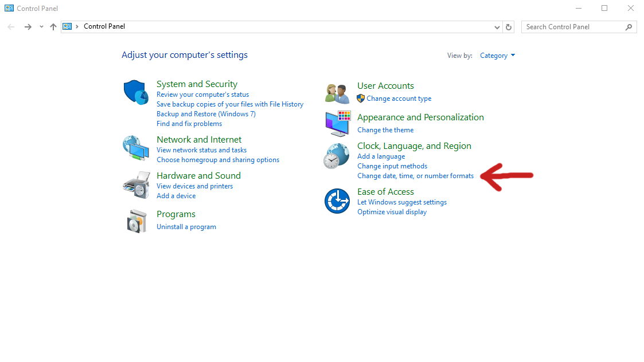Click the Hardware and Sound printer icon

tap(136, 184)
